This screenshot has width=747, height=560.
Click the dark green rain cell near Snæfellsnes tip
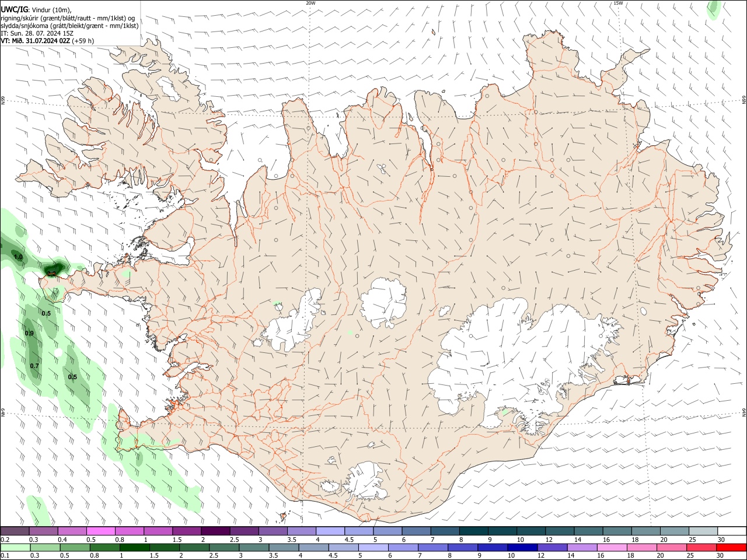click(54, 268)
